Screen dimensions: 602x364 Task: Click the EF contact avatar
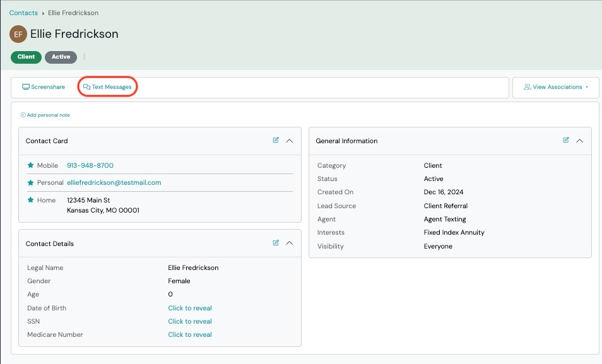pyautogui.click(x=18, y=34)
